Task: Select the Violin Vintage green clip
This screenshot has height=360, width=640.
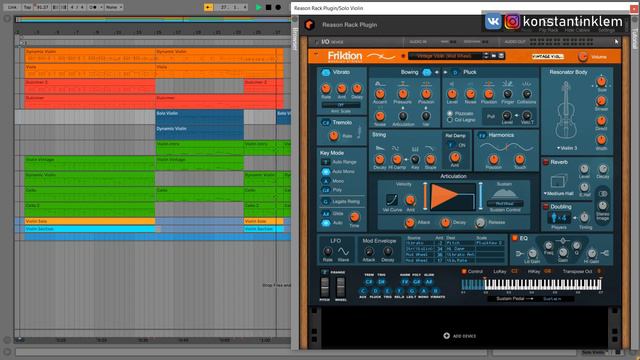Action: click(89, 163)
